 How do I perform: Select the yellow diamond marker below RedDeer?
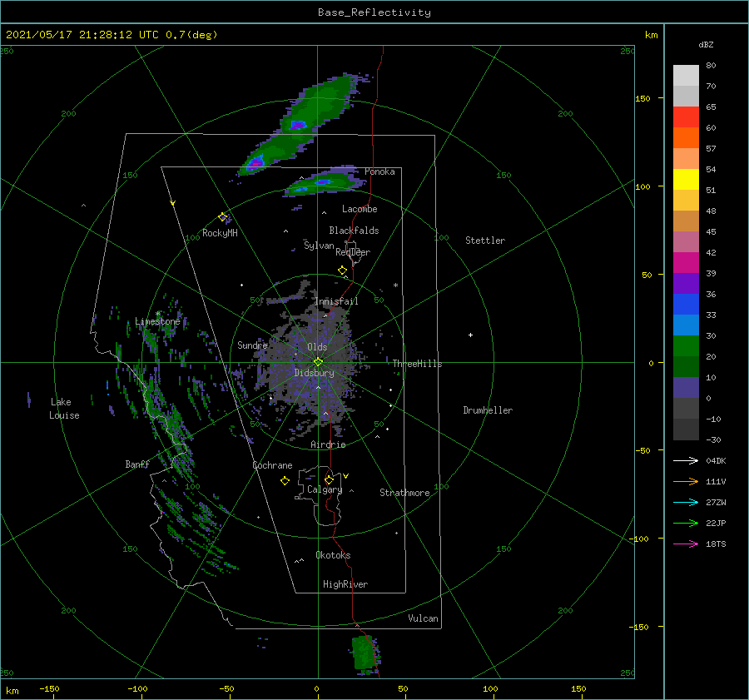pos(342,271)
